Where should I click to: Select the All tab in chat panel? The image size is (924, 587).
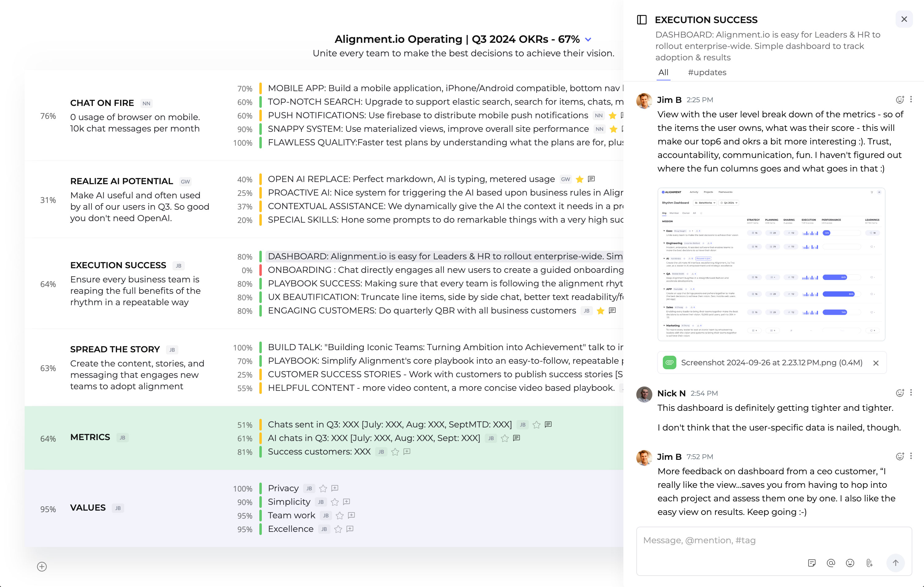(x=663, y=72)
